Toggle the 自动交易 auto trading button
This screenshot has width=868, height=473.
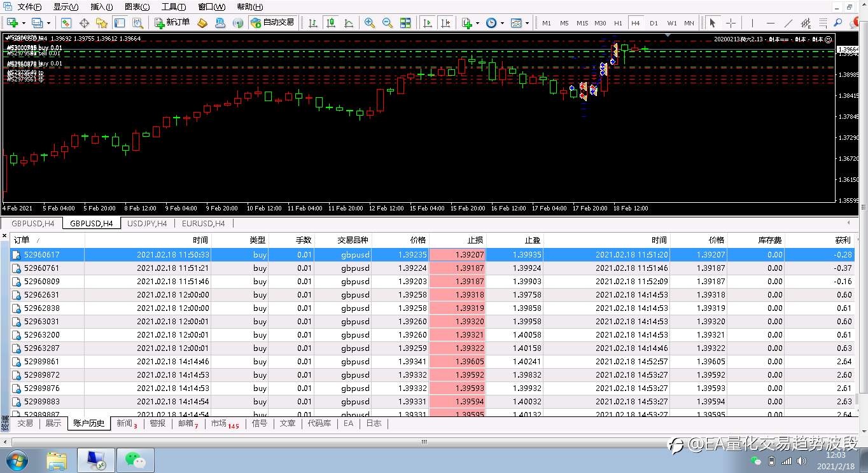[272, 23]
